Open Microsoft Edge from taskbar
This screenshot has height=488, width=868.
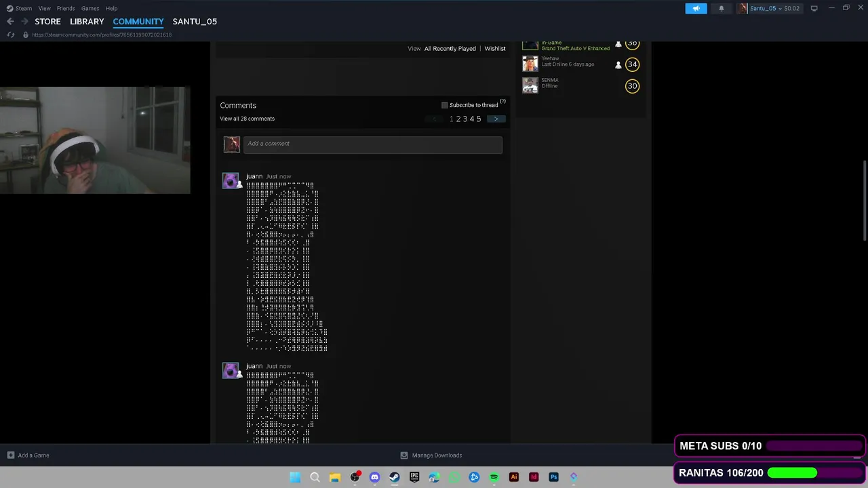coord(434,477)
